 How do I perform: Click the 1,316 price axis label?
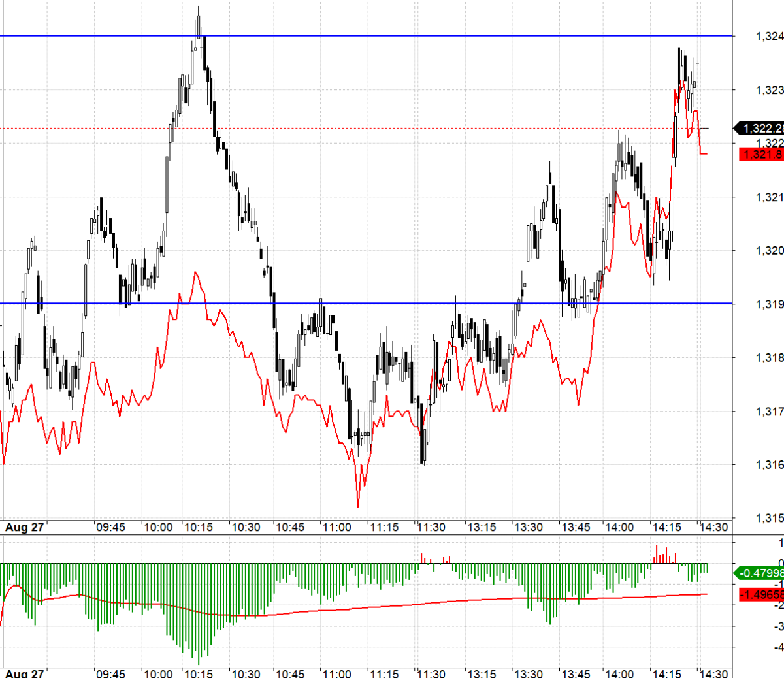769,465
